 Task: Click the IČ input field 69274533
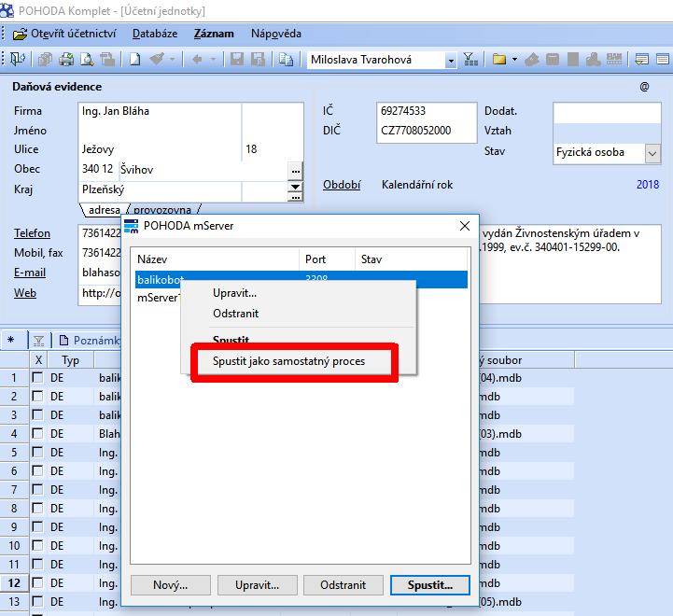[427, 111]
